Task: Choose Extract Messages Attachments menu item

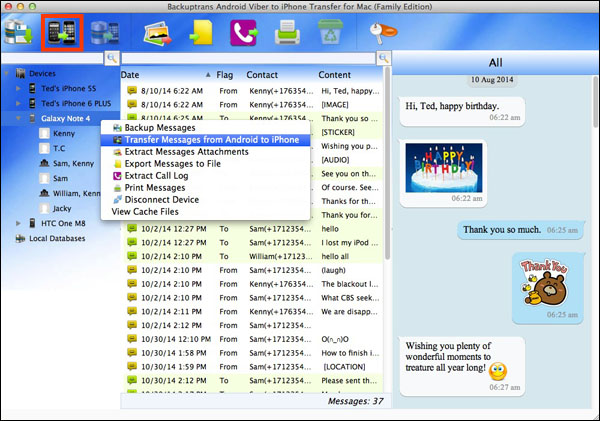Action: pyautogui.click(x=205, y=152)
